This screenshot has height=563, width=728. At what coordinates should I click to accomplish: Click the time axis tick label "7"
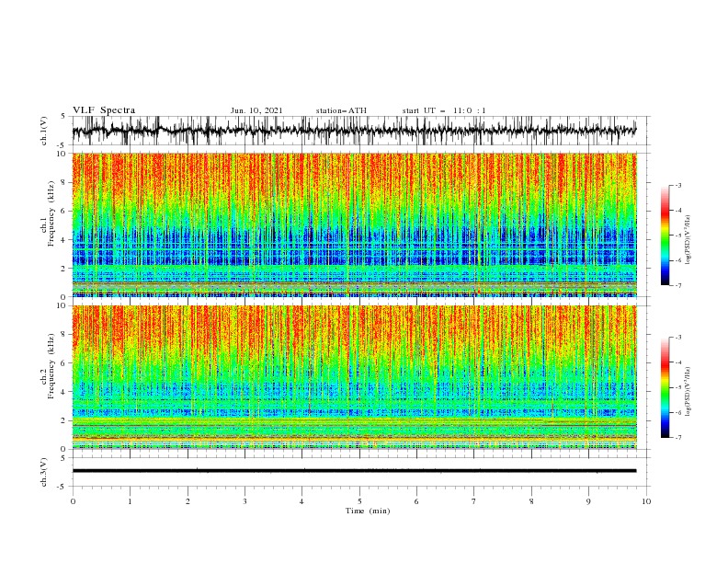[x=474, y=501]
